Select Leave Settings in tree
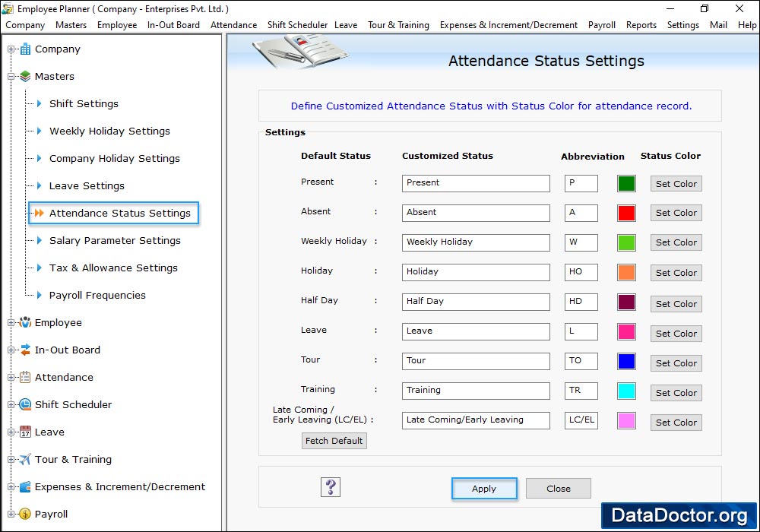The image size is (760, 532). click(x=87, y=185)
